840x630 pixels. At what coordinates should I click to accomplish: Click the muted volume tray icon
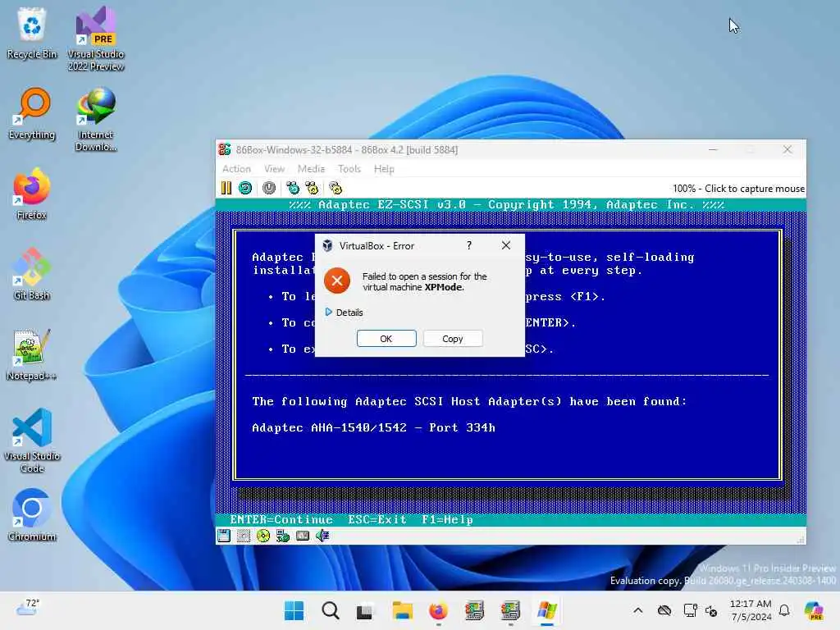[711, 610]
